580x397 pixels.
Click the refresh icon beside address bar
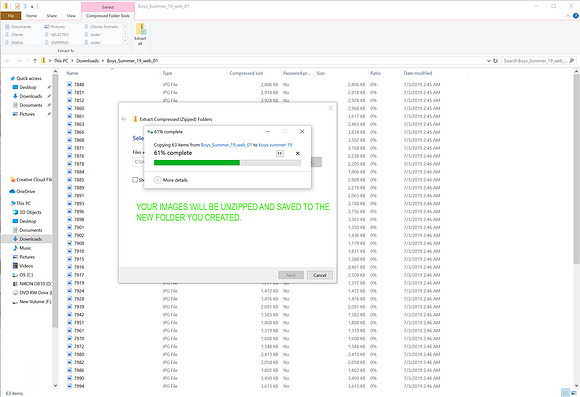pos(495,61)
